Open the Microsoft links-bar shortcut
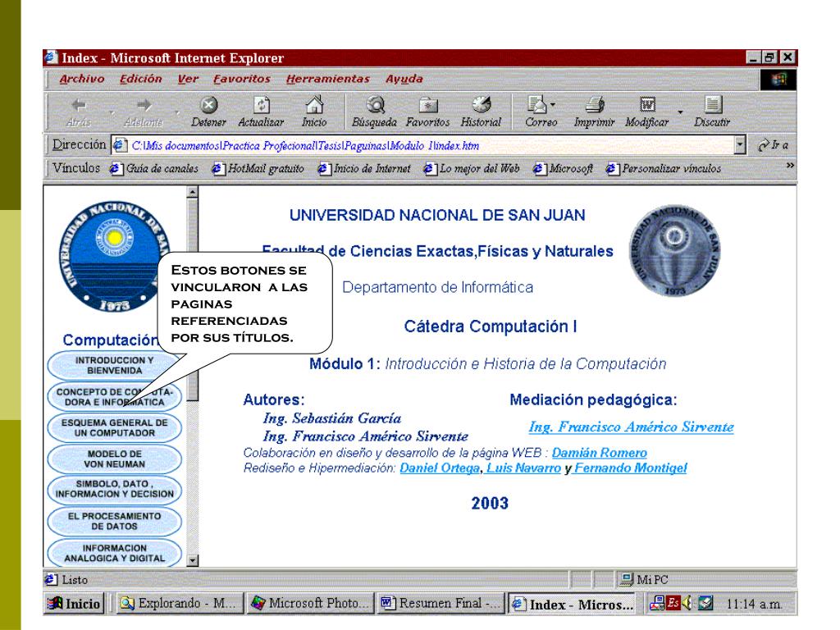This screenshot has width=840, height=630. [x=563, y=168]
